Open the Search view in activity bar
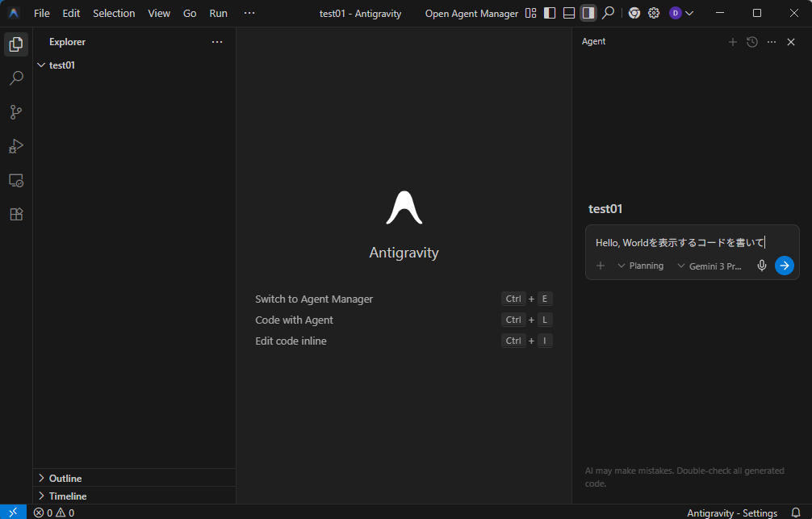 [x=16, y=78]
